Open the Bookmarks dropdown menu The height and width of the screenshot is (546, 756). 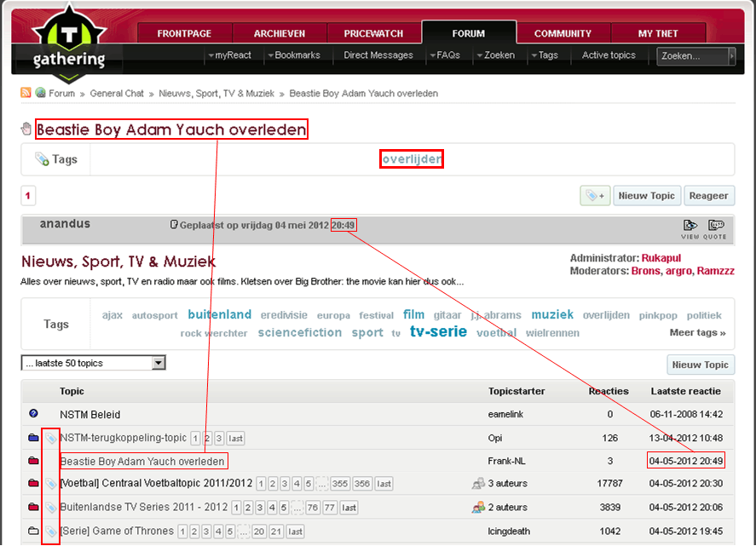[x=294, y=55]
